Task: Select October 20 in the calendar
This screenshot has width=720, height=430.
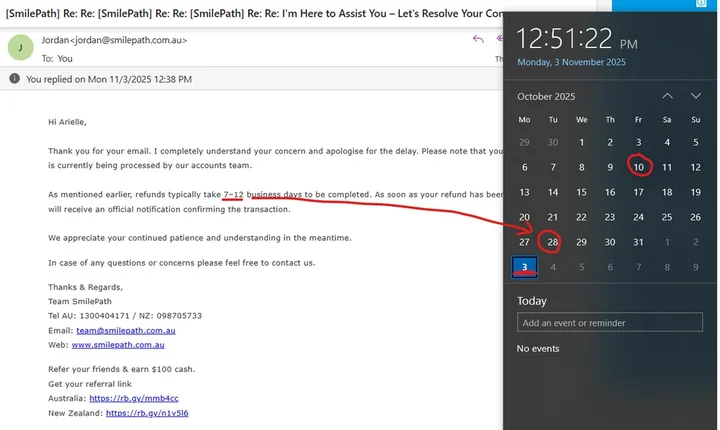Action: point(524,217)
